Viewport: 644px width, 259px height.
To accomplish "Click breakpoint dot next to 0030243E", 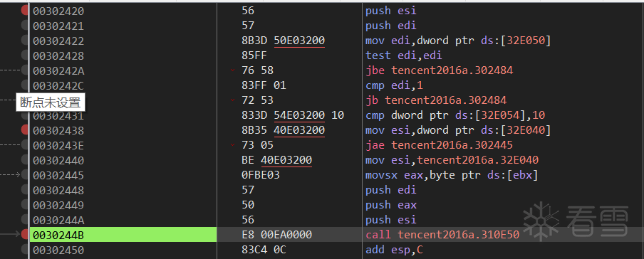I will (25, 145).
